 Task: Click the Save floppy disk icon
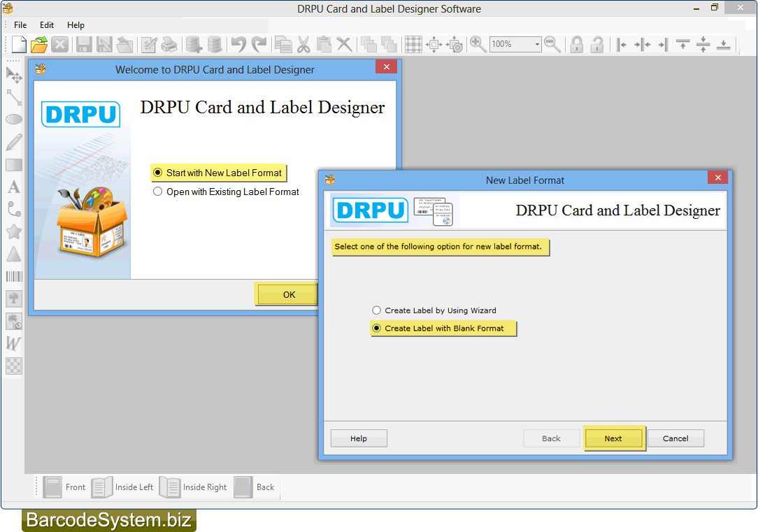[x=84, y=45]
